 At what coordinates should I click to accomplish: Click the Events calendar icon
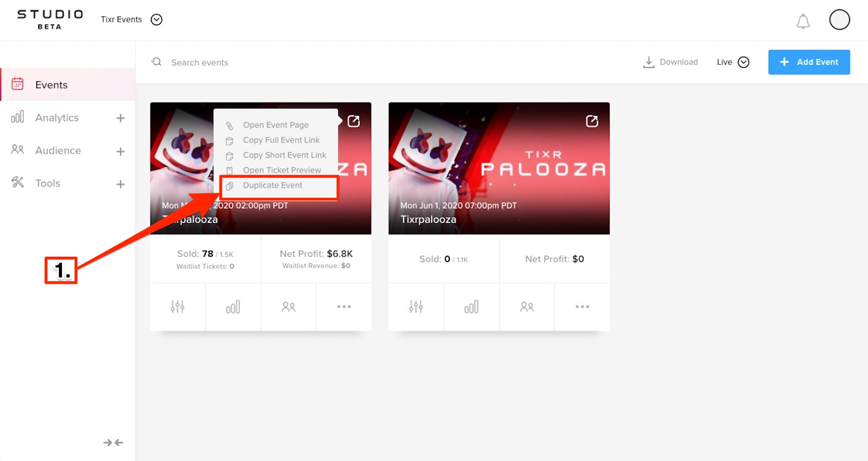[17, 84]
